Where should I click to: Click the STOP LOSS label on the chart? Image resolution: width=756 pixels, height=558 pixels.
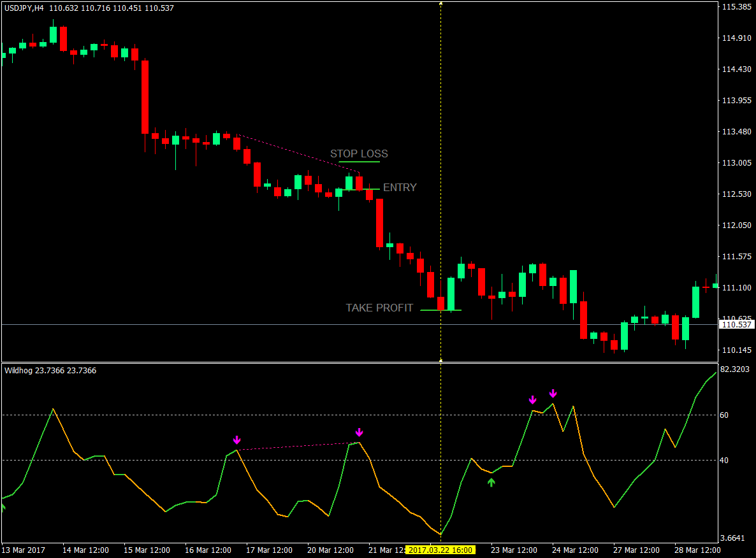tap(359, 154)
